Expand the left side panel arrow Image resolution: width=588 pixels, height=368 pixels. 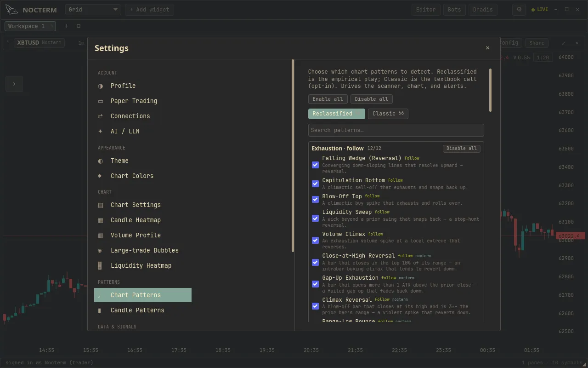coord(14,84)
